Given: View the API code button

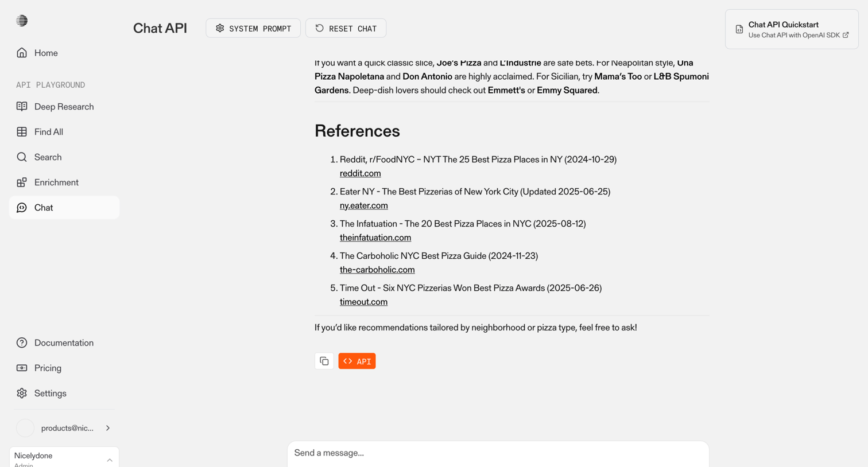Looking at the screenshot, I should [x=357, y=361].
